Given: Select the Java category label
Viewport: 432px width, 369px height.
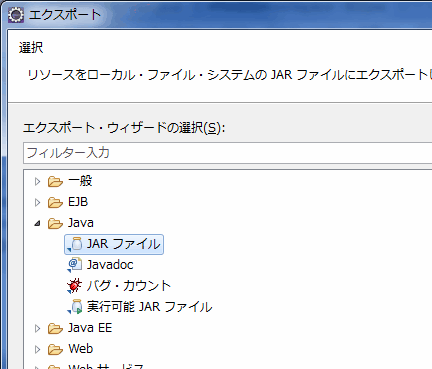Looking at the screenshot, I should click(x=81, y=223).
